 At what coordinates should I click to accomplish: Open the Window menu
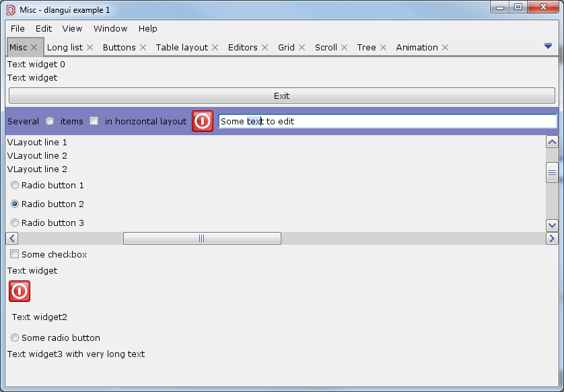click(110, 29)
